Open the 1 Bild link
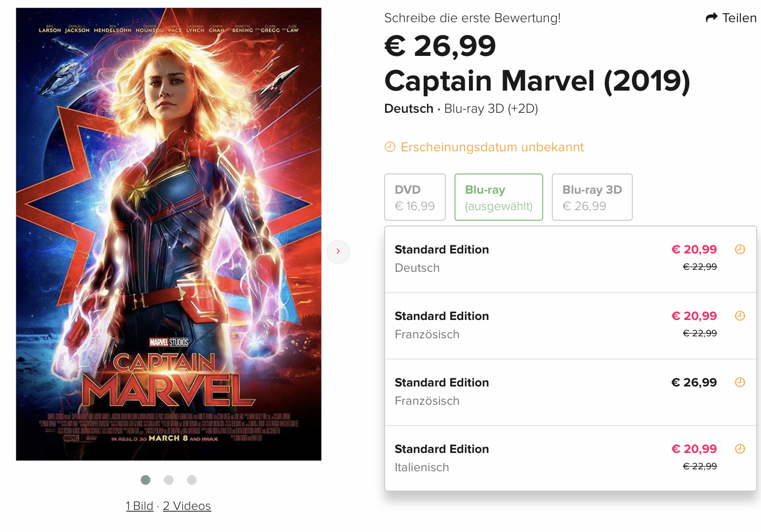This screenshot has width=761, height=532. 139,506
